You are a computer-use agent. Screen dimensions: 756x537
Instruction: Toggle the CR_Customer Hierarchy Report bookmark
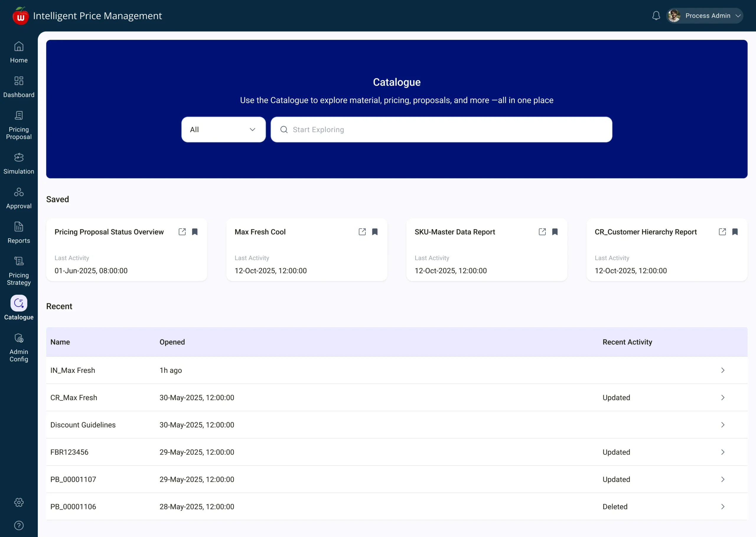735,232
